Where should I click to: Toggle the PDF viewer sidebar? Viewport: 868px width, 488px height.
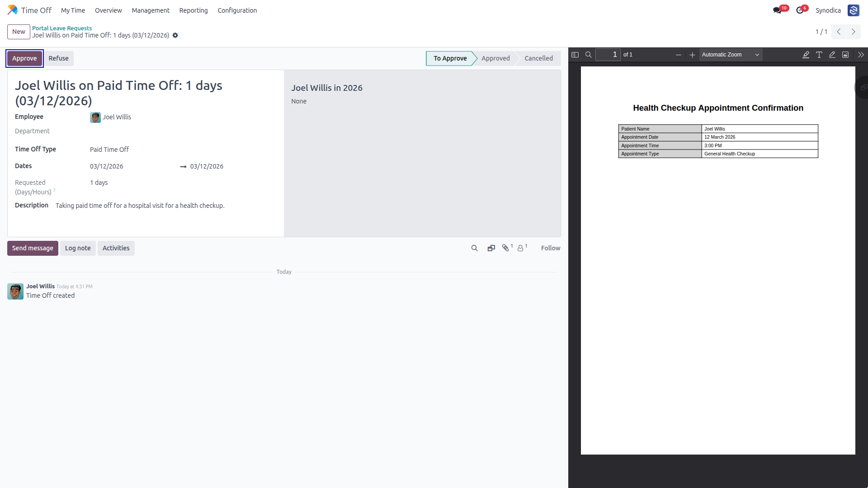coord(575,55)
